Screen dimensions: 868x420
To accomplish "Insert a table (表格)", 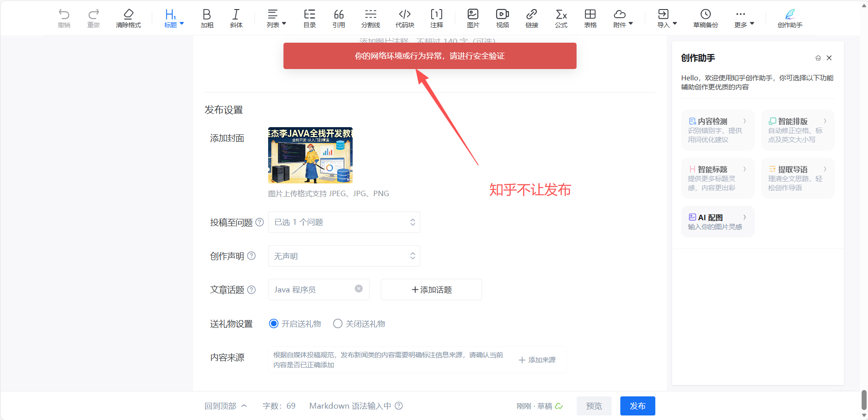I will pyautogui.click(x=590, y=19).
